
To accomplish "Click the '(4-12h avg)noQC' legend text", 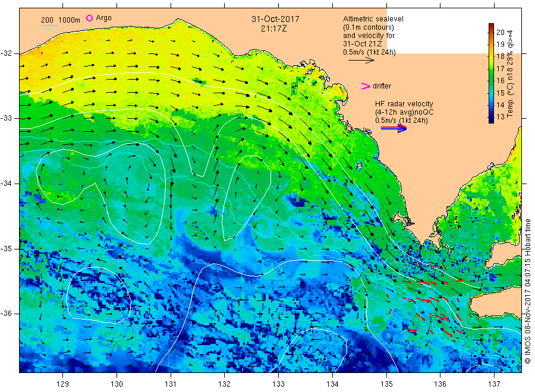I will [x=404, y=112].
